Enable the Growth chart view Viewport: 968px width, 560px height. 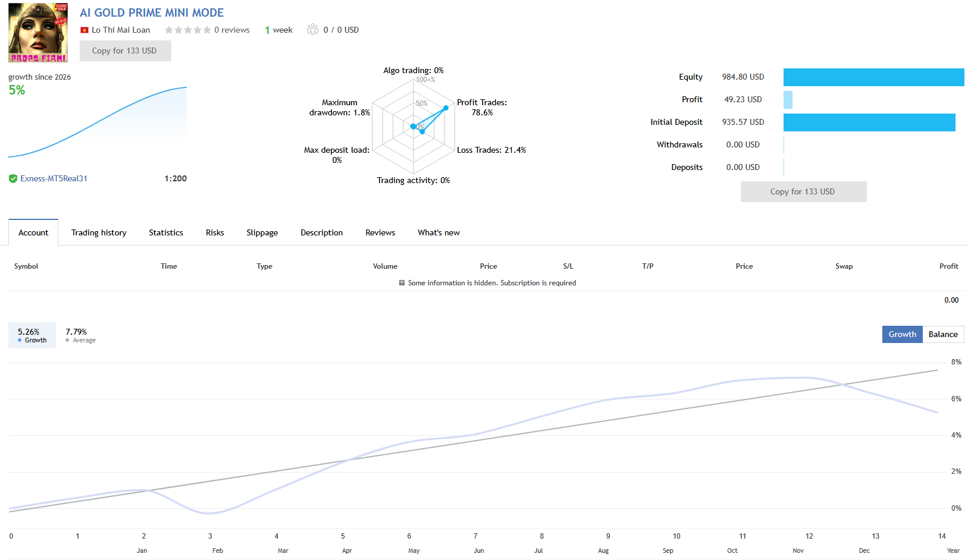coord(902,334)
